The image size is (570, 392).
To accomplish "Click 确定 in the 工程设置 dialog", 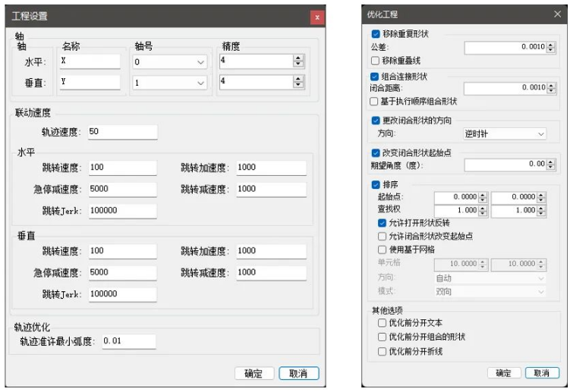I will tap(253, 373).
